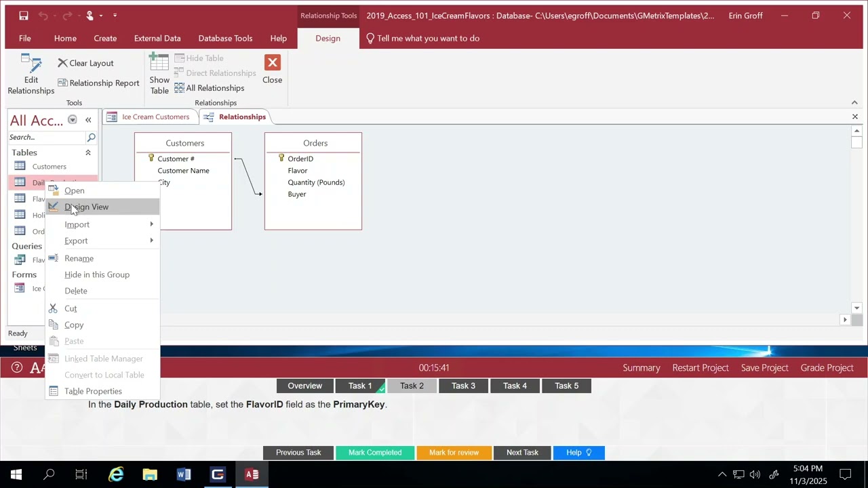Click the navigation pane search magnifier
Viewport: 868px width, 488px height.
(91, 137)
